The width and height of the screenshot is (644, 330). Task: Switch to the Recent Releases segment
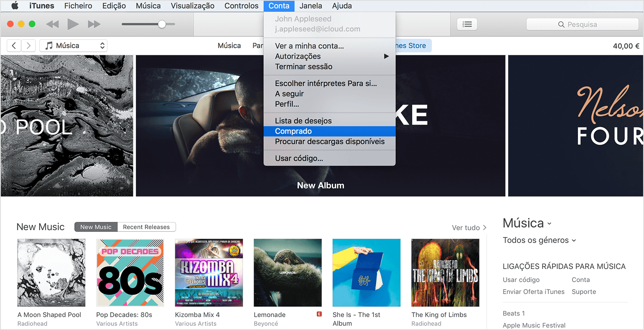(x=147, y=227)
